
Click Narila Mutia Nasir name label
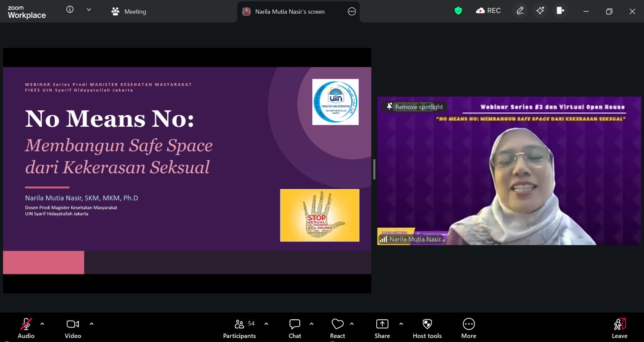(x=415, y=239)
